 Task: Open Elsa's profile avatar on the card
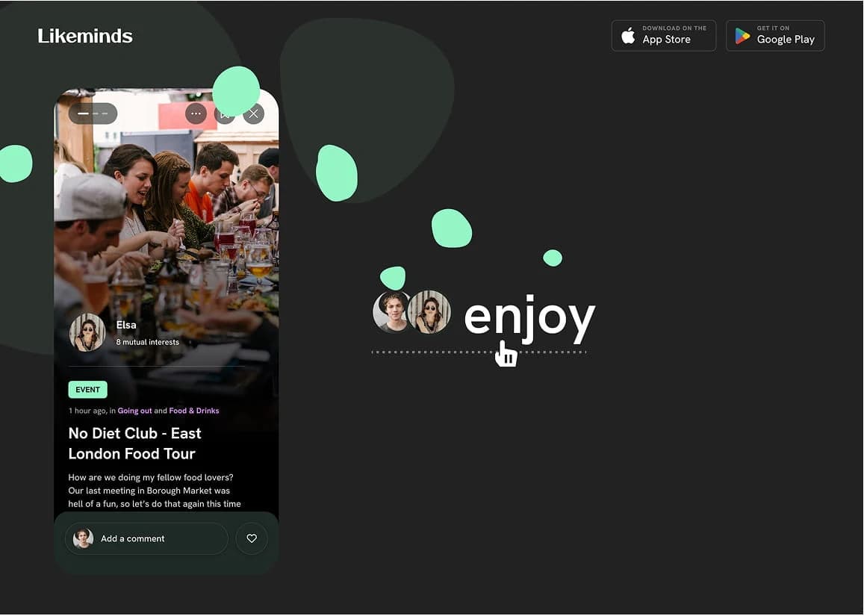point(87,332)
